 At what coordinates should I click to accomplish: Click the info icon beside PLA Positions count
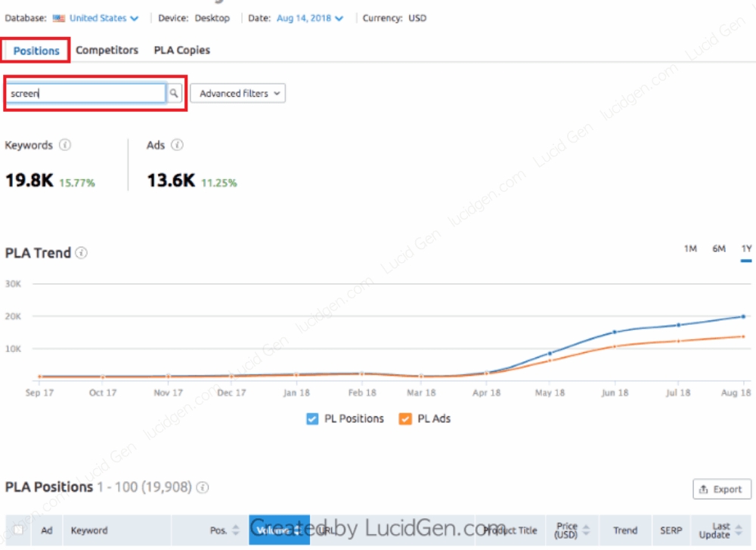(x=203, y=487)
